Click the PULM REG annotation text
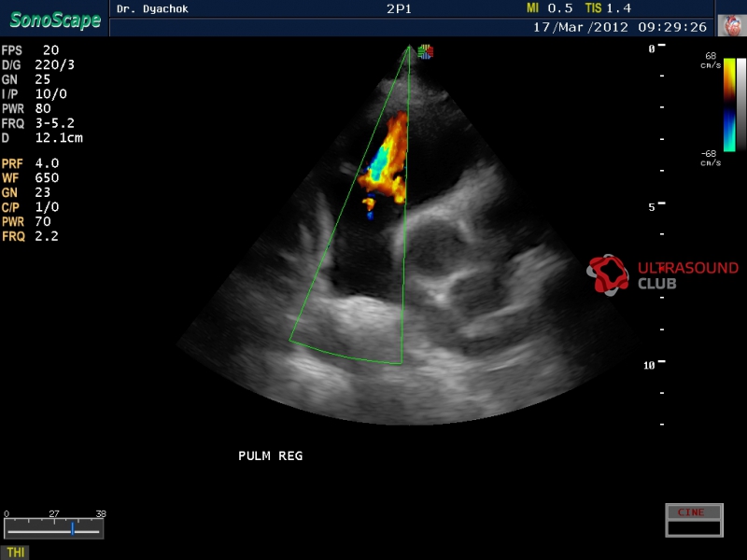 (x=271, y=455)
